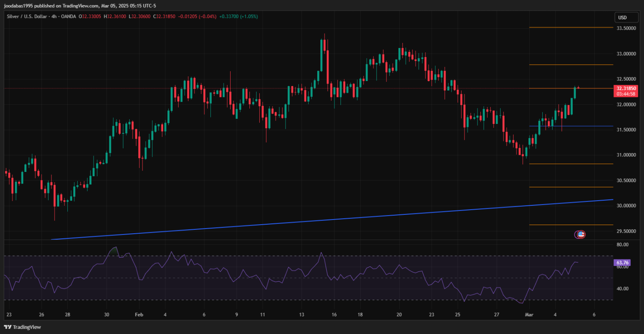Viewport: 644px width, 334px height.
Task: Click the 13 date label on the time axis
Action: click(301, 315)
